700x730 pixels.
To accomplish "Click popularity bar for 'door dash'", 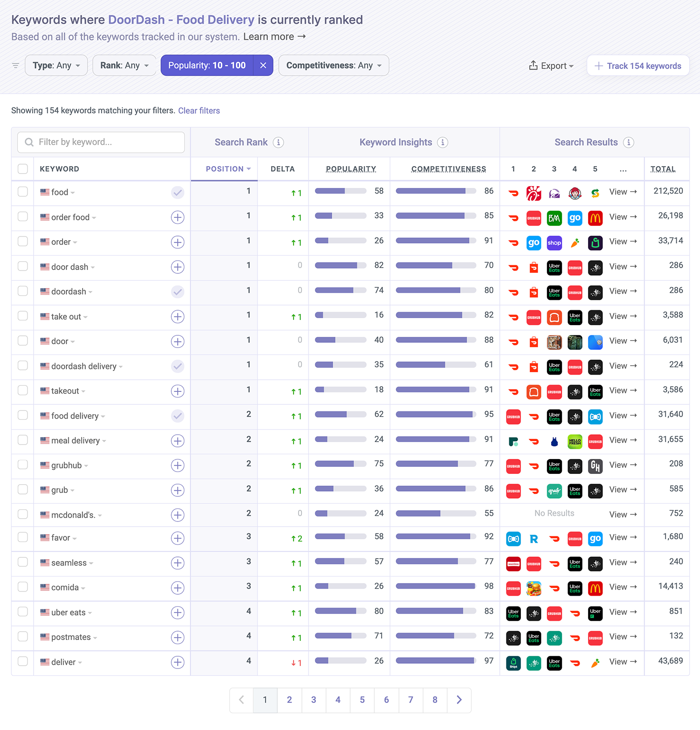I will pos(341,265).
